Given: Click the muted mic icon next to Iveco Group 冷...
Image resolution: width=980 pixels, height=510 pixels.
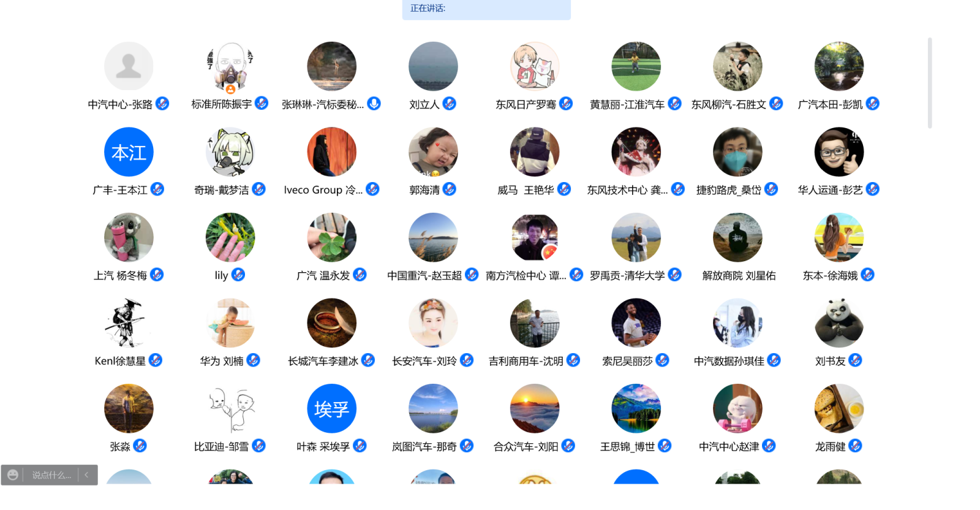Looking at the screenshot, I should pos(372,189).
